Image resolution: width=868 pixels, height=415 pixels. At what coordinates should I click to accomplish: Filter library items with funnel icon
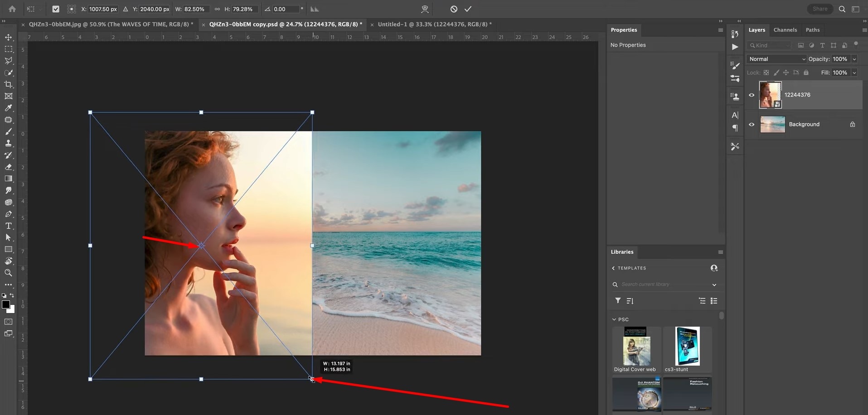(617, 301)
